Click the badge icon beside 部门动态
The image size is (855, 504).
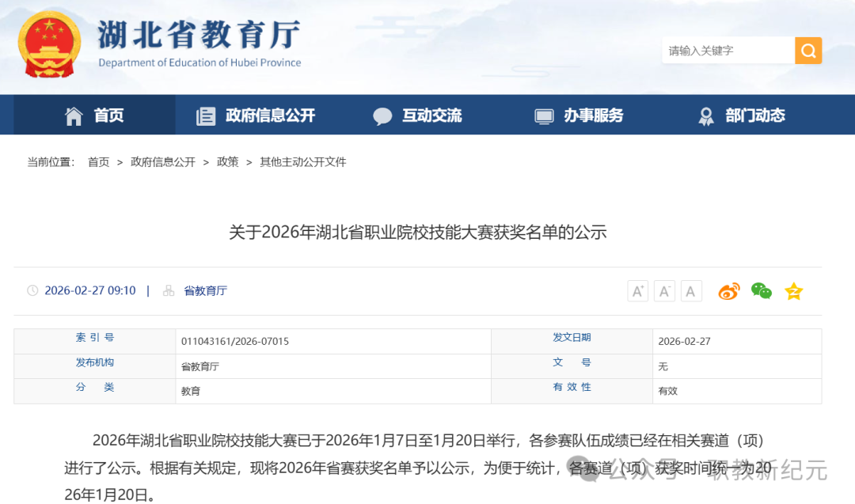point(706,116)
